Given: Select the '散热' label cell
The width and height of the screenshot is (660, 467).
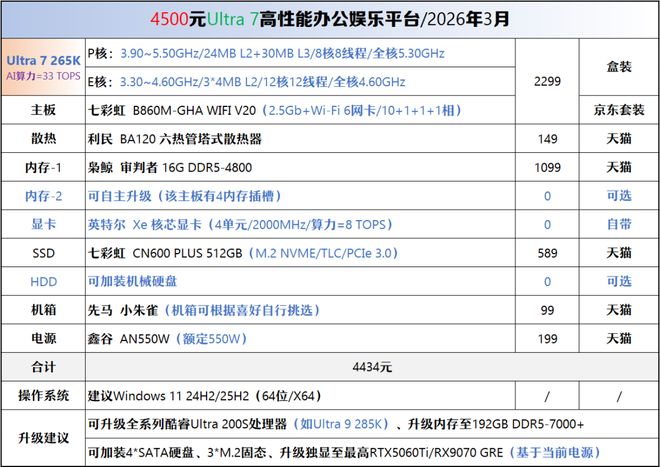Looking at the screenshot, I should (x=43, y=139).
